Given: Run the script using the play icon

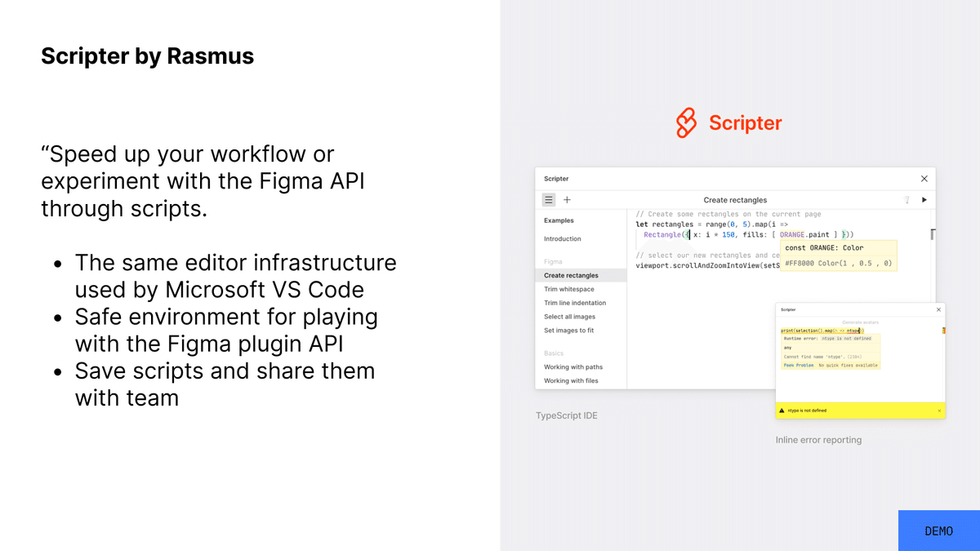Looking at the screenshot, I should (924, 200).
